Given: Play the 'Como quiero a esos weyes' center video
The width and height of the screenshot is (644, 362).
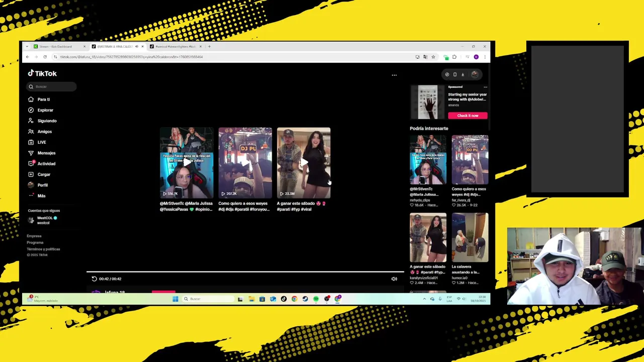Looking at the screenshot, I should (x=245, y=162).
